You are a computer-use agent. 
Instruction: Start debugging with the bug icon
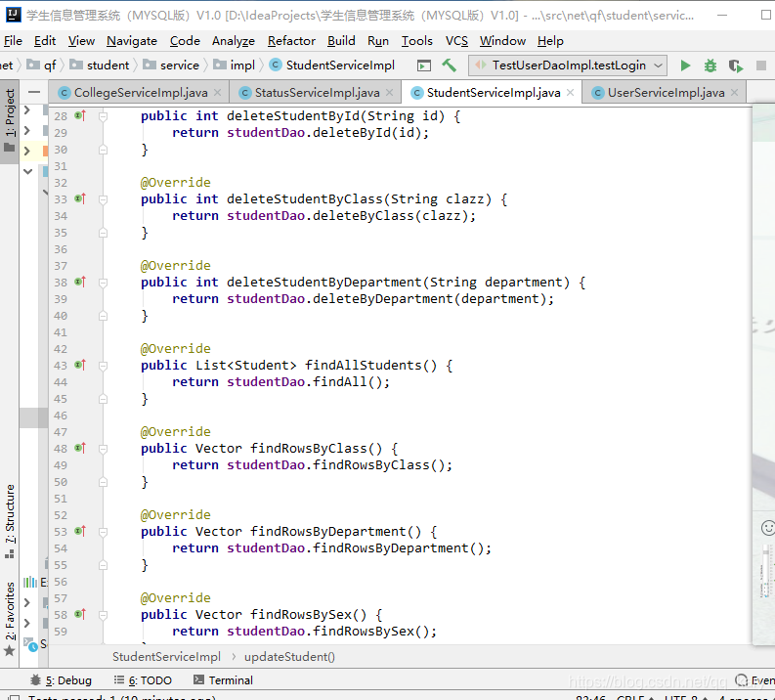point(710,66)
